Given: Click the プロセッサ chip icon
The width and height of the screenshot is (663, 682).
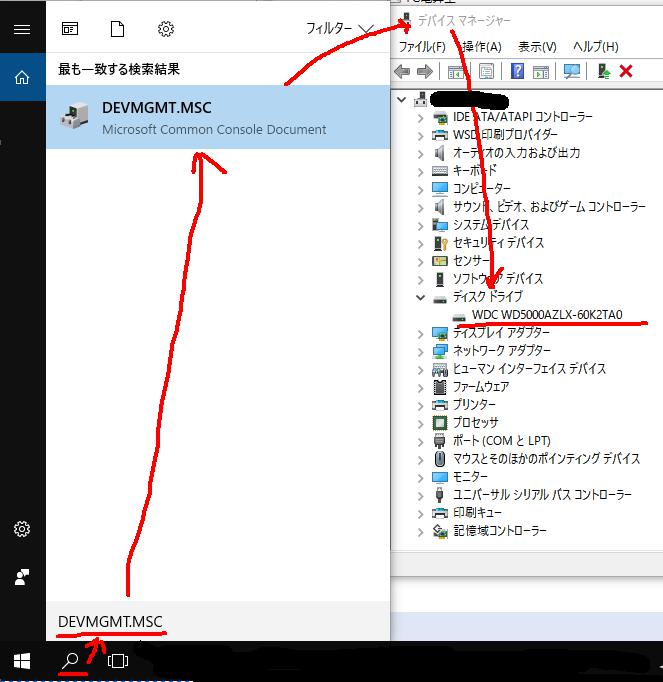Looking at the screenshot, I should pos(440,422).
